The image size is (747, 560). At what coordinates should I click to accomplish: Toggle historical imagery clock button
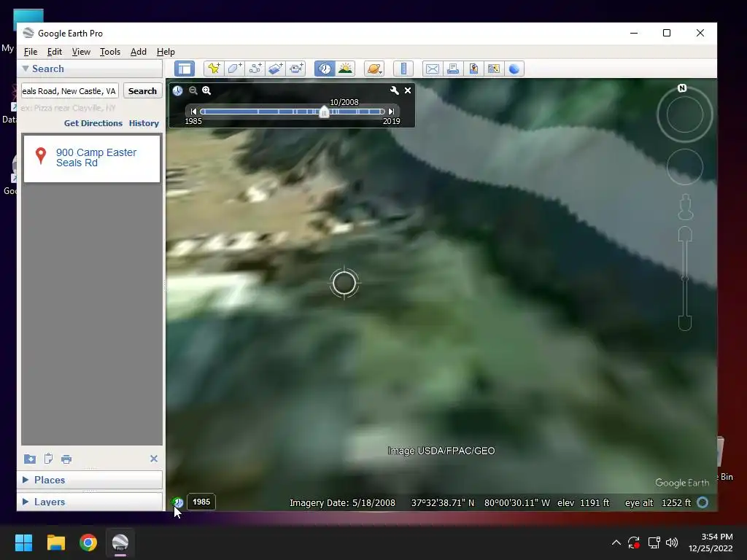pos(325,69)
